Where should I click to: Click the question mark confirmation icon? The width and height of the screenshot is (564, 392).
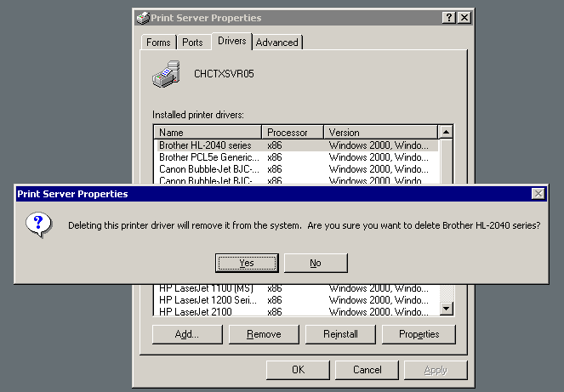pyautogui.click(x=39, y=224)
